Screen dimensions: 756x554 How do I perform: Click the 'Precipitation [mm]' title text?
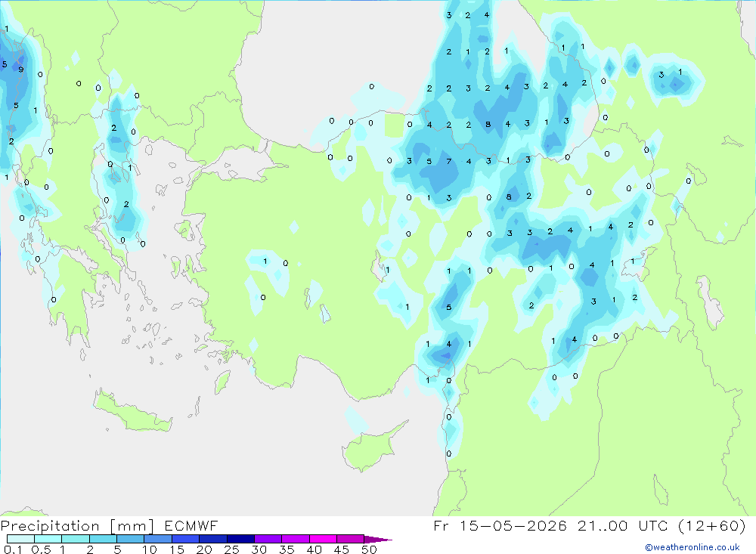(x=77, y=525)
